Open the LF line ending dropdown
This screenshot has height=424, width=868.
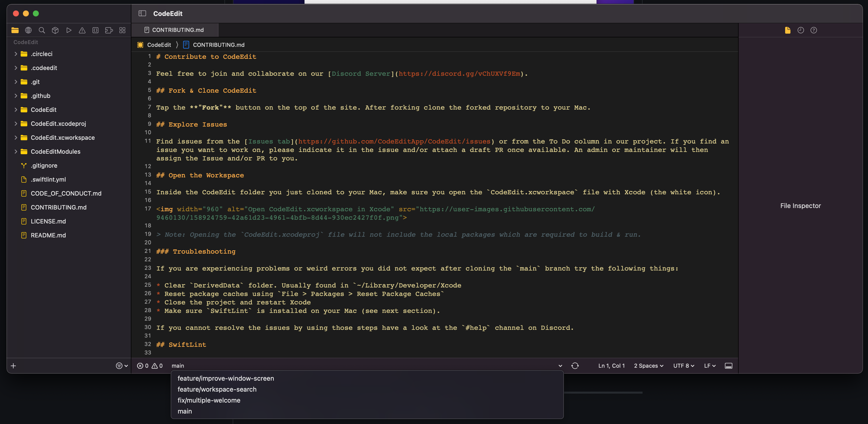pyautogui.click(x=710, y=366)
